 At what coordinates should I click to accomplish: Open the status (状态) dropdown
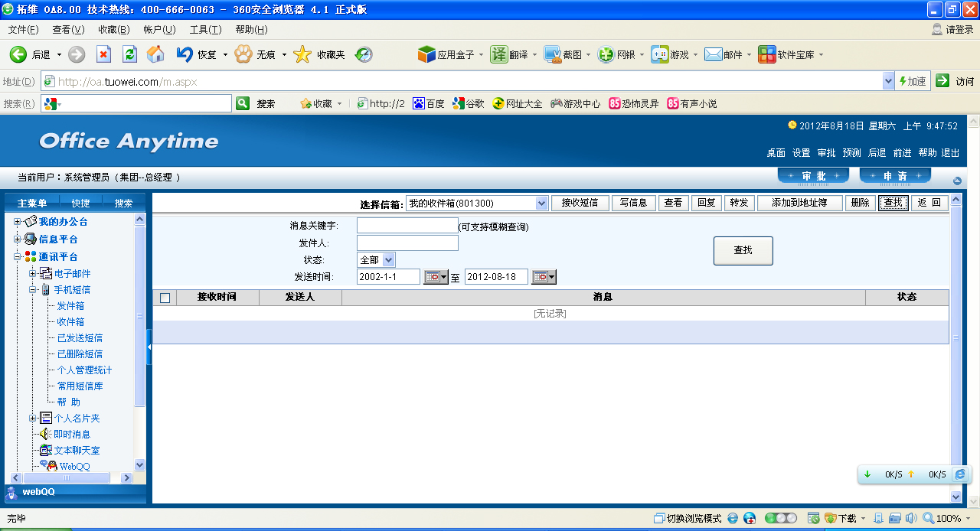[376, 260]
